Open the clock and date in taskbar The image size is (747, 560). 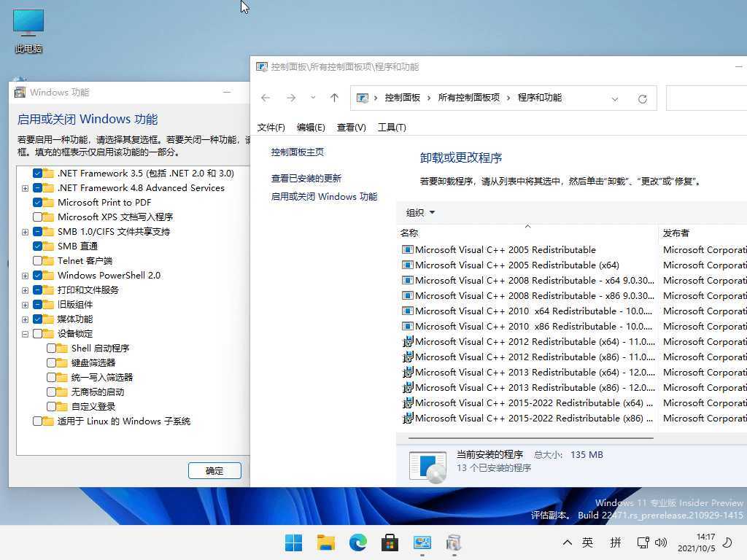tap(696, 542)
